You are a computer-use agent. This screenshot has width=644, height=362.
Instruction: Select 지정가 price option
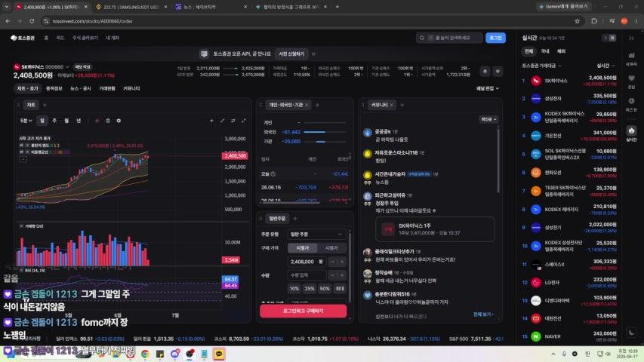pos(302,248)
